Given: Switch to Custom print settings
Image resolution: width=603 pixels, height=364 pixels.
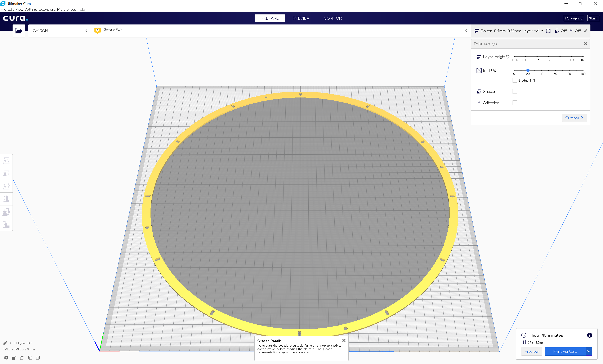Looking at the screenshot, I should click(574, 118).
